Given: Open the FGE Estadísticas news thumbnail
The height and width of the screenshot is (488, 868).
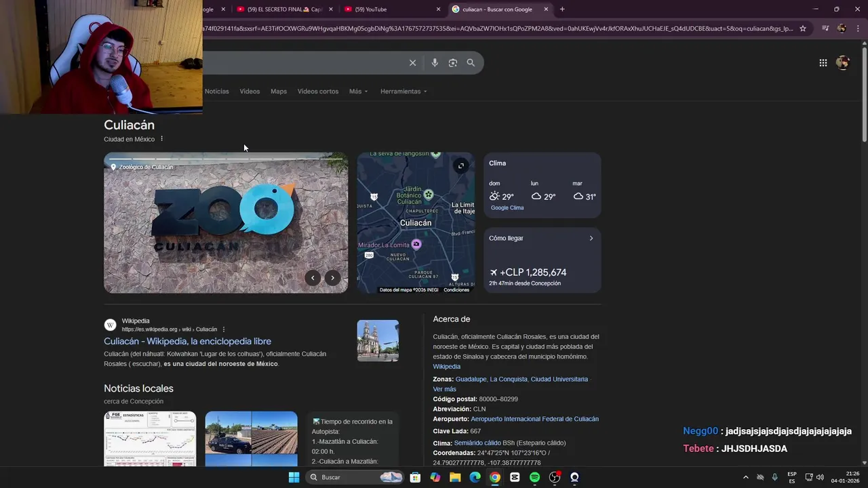Looking at the screenshot, I should pyautogui.click(x=150, y=439).
